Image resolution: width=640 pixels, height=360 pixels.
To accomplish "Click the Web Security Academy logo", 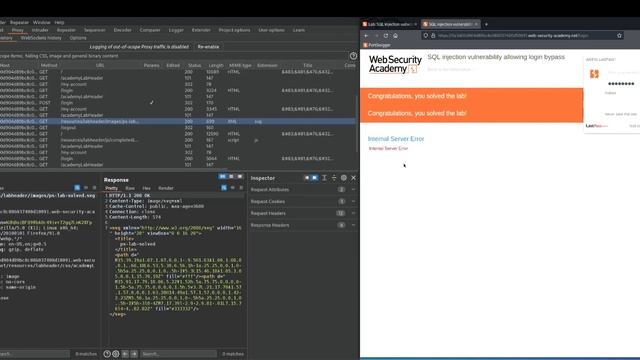I will [x=395, y=64].
